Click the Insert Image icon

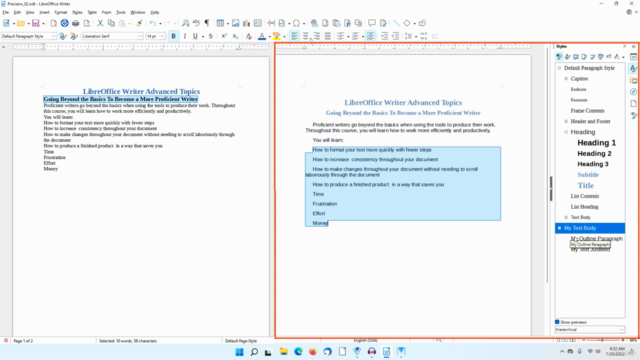pos(236,23)
